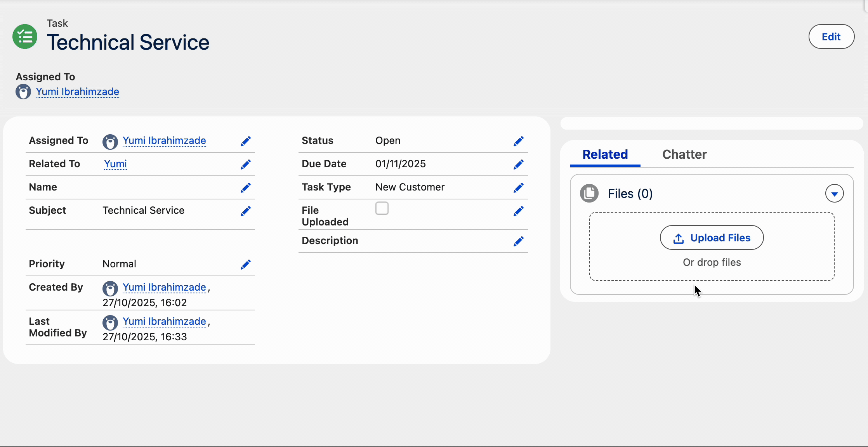Click the Edit button

(x=831, y=36)
